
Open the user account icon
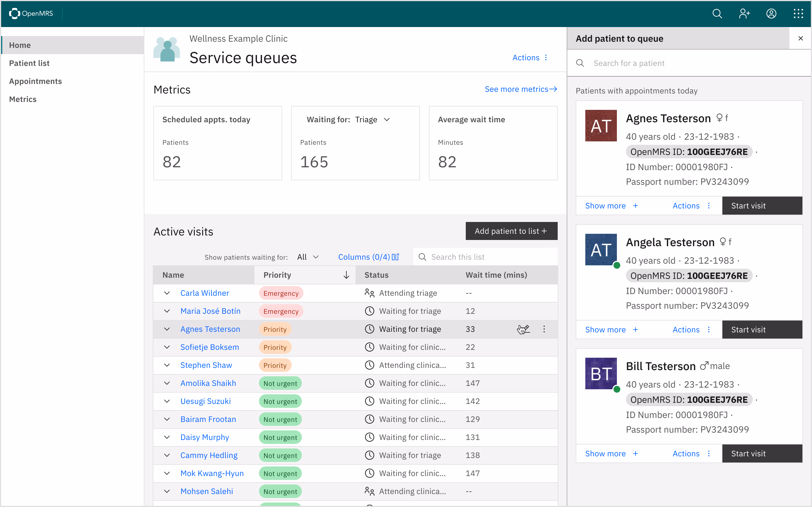[x=771, y=14]
